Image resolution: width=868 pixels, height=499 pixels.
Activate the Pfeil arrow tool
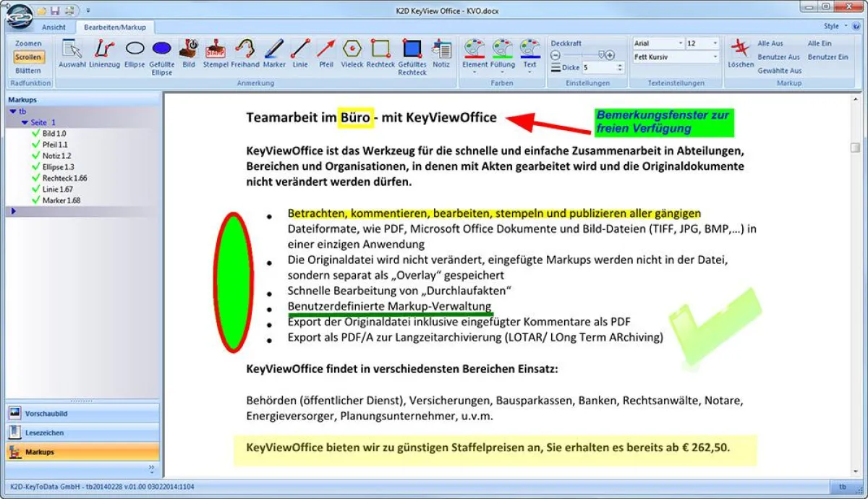click(326, 54)
